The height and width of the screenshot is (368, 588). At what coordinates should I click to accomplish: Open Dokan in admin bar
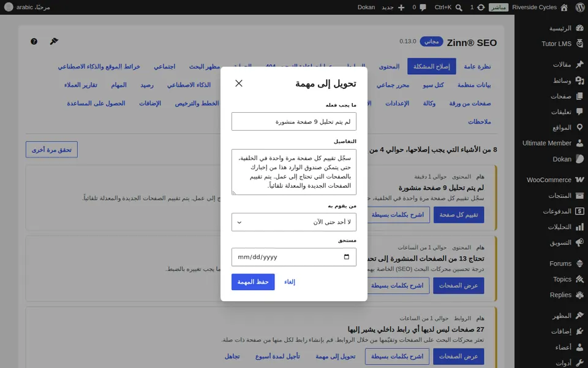(366, 7)
